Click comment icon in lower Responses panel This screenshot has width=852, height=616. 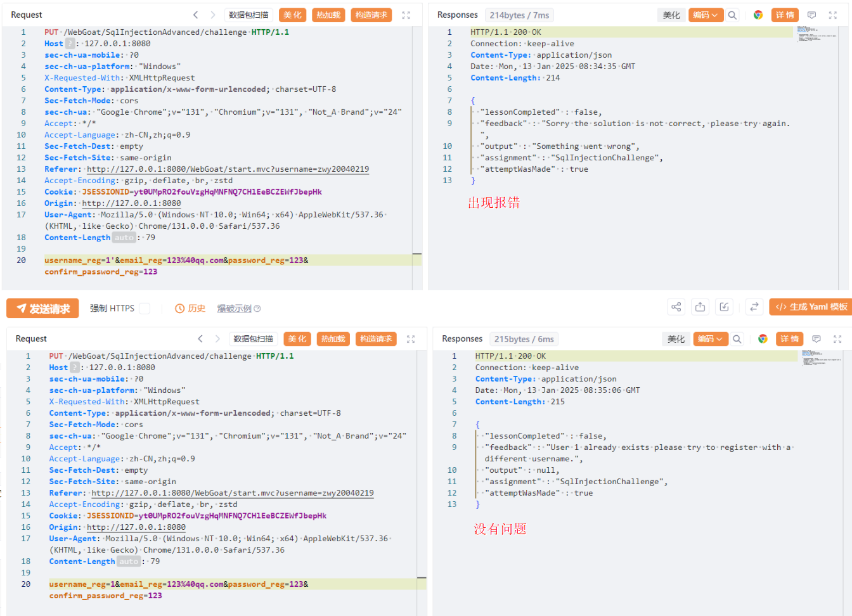[816, 339]
